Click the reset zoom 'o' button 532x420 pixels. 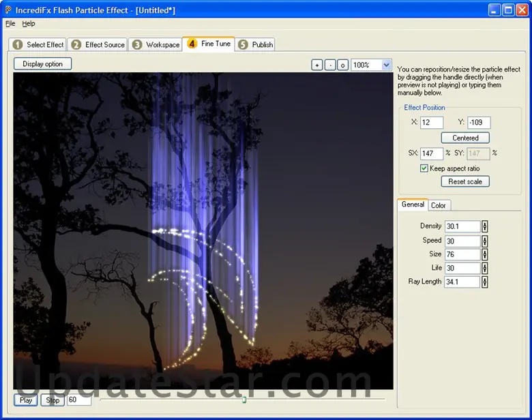click(342, 65)
